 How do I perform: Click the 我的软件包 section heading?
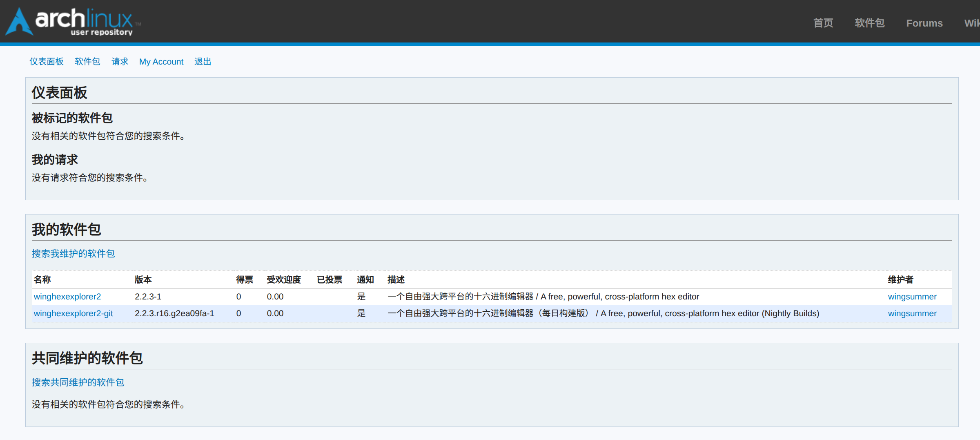point(67,229)
